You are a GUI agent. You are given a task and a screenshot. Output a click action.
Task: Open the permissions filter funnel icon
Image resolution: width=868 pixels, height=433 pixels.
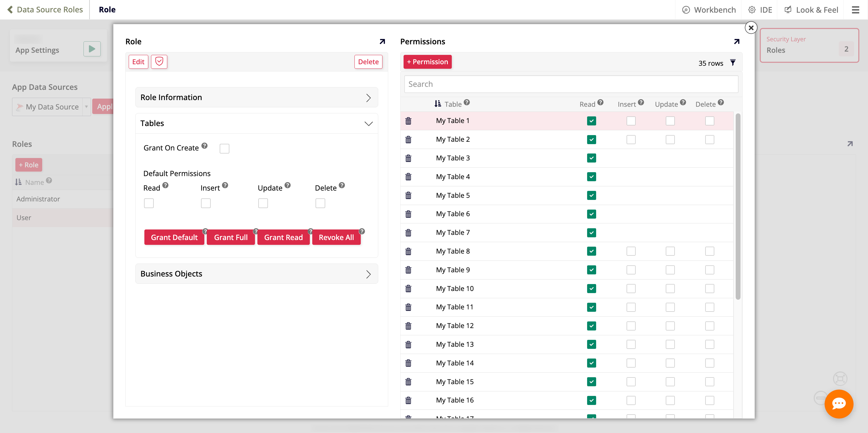tap(733, 63)
